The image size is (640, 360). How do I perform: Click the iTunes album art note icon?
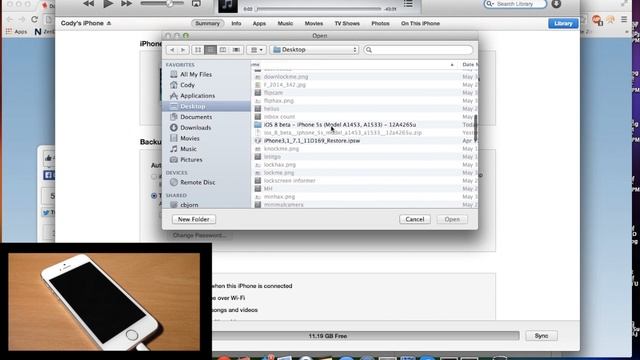point(227,5)
